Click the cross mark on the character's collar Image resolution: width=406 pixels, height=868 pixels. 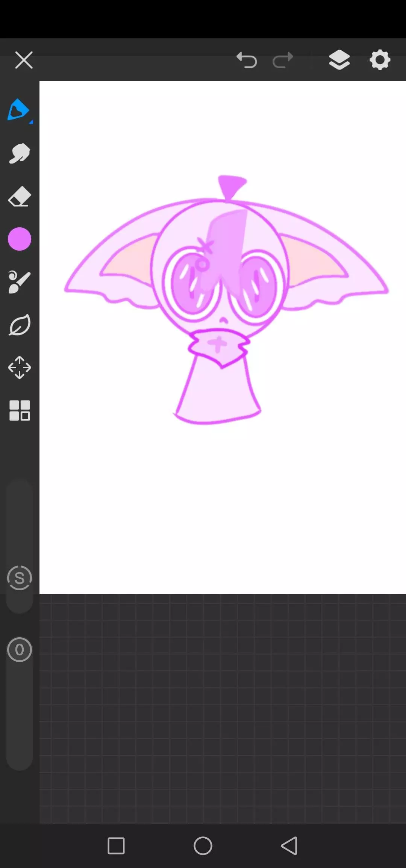[217, 344]
